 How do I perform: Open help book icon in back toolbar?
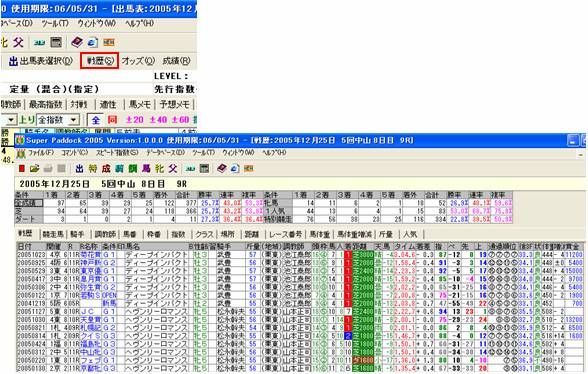77,42
